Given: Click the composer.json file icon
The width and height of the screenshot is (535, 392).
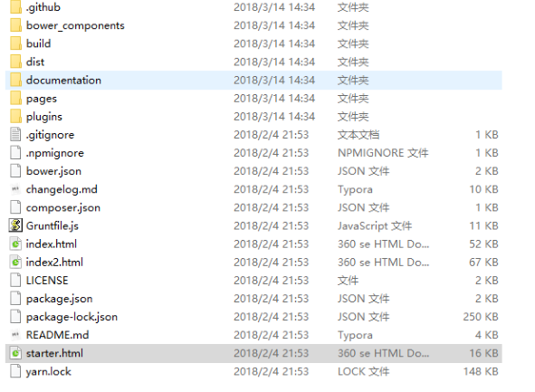Looking at the screenshot, I should click(x=15, y=207).
